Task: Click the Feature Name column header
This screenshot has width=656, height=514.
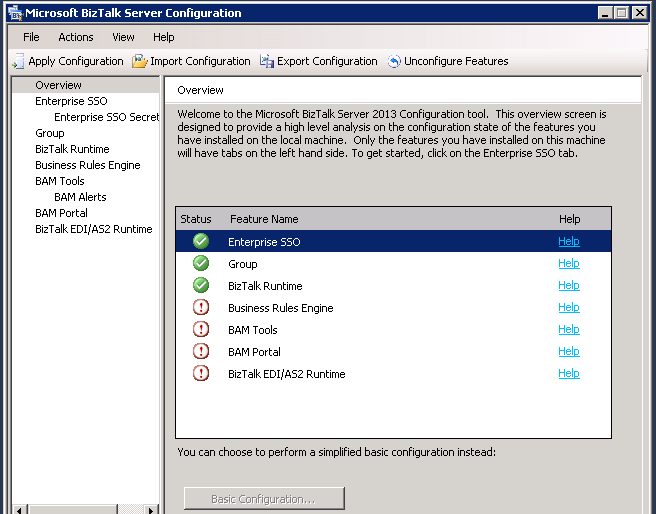Action: [x=264, y=219]
